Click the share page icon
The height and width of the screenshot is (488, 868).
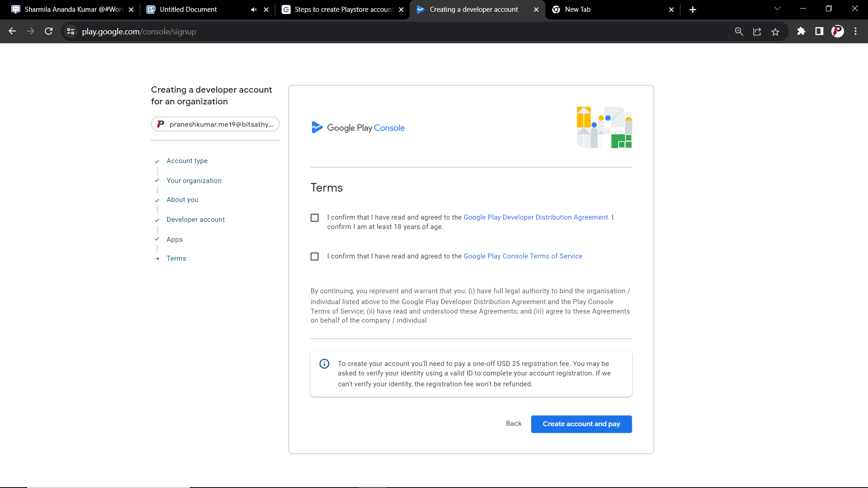coord(757,32)
